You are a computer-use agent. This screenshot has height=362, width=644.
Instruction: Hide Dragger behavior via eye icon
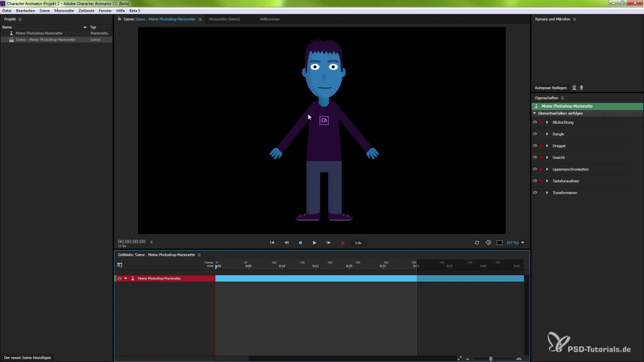click(x=535, y=146)
